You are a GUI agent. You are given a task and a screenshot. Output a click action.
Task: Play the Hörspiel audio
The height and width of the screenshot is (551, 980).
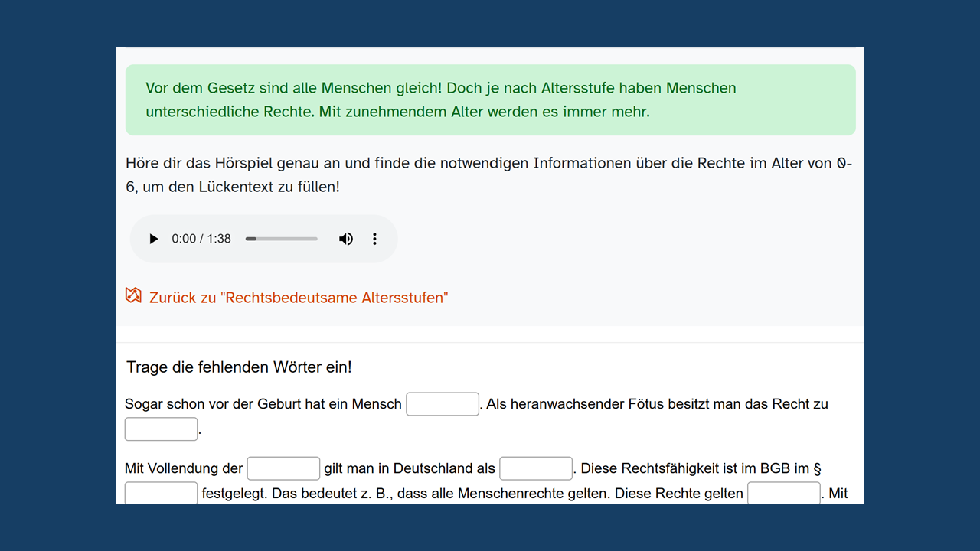[x=154, y=239]
